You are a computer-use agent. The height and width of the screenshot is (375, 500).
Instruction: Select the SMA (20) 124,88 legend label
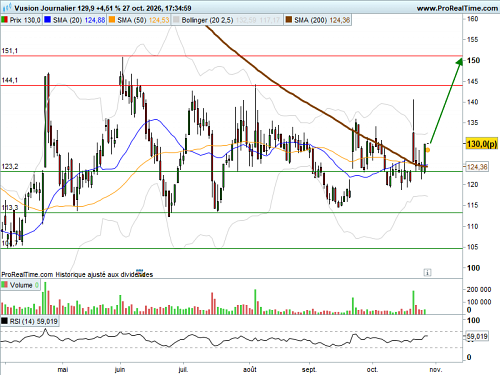79,20
